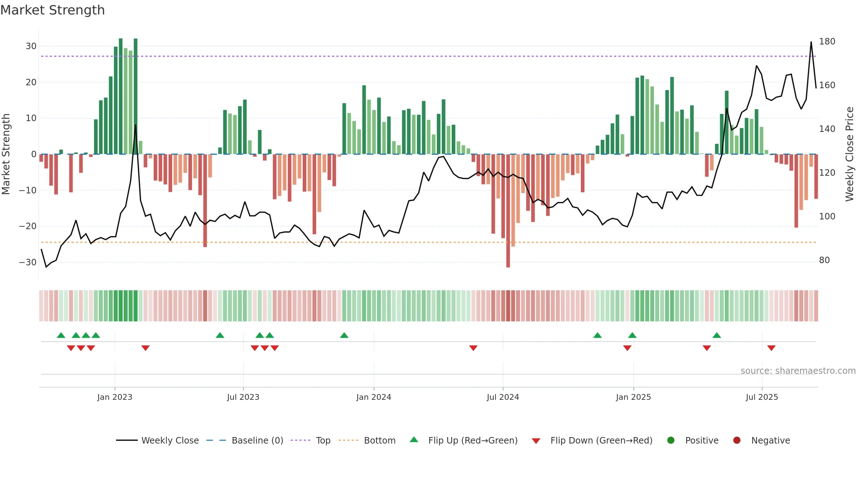
Task: Click the flip-down marker immediately before Jan 2025
Action: 627,348
